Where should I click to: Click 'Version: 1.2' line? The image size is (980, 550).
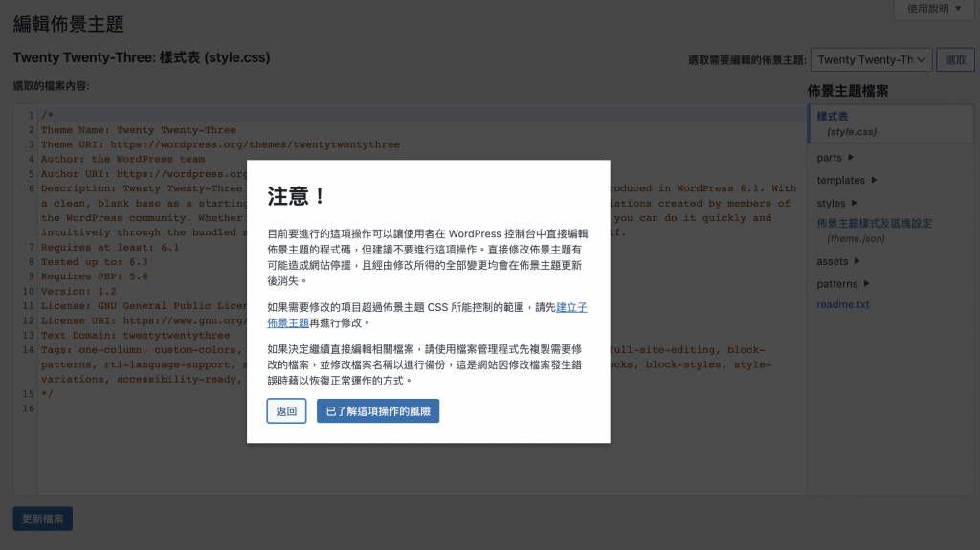(78, 291)
